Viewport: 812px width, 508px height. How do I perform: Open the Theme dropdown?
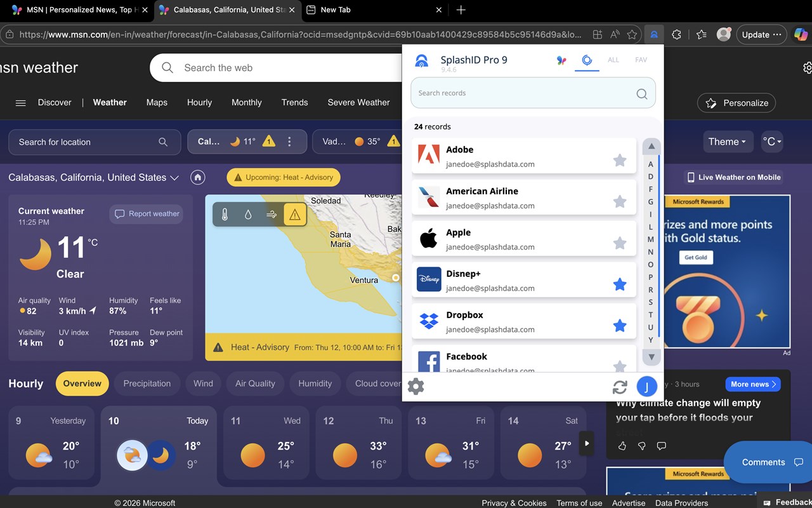(x=728, y=142)
